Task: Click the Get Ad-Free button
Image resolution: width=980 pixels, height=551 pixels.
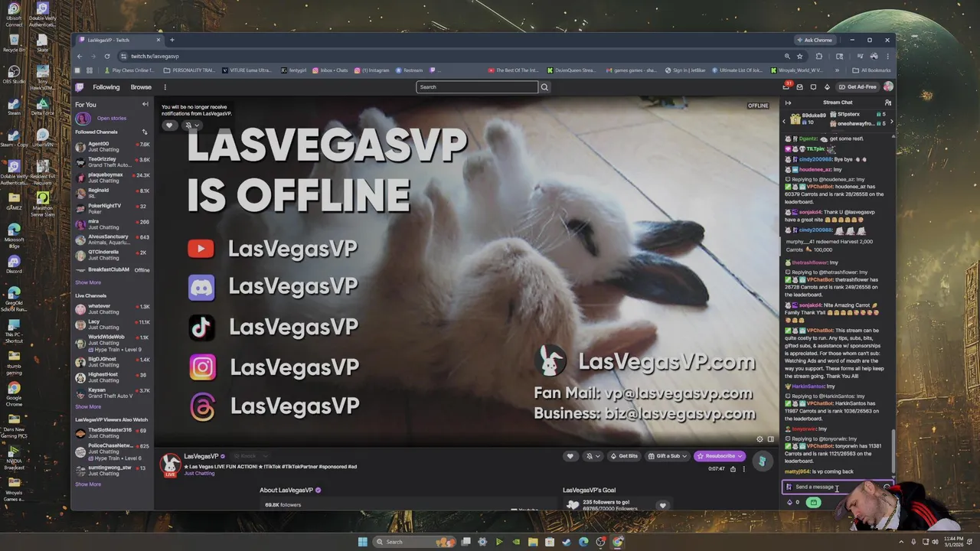Action: 857,87
